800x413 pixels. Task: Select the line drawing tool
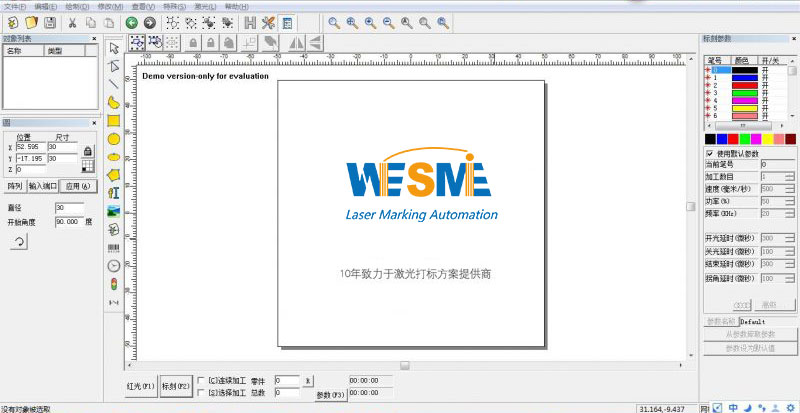click(x=114, y=84)
